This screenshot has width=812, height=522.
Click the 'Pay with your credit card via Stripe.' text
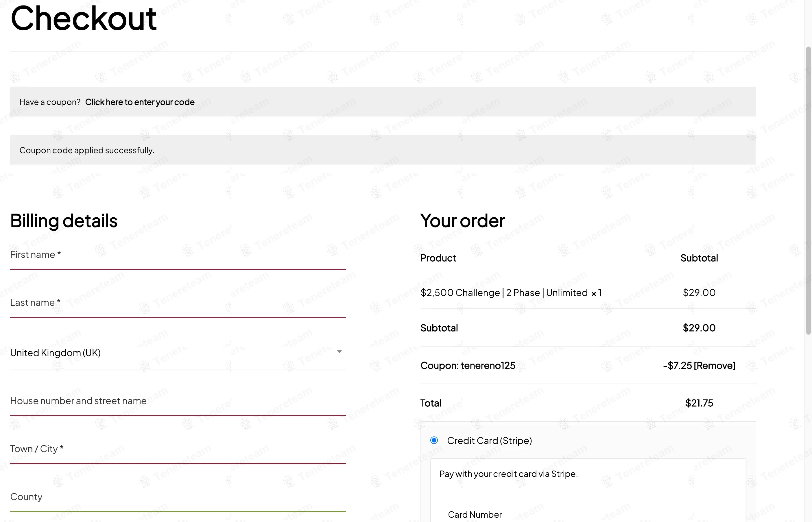[x=508, y=474]
